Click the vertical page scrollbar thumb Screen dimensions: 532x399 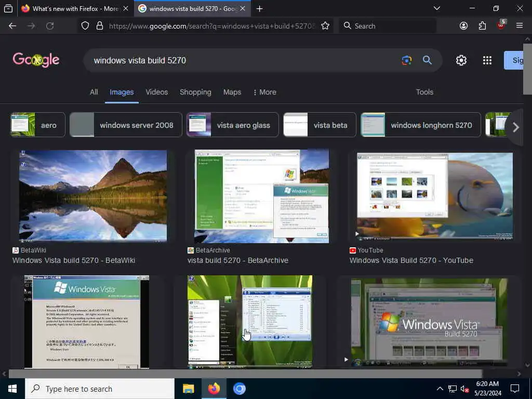(527, 69)
